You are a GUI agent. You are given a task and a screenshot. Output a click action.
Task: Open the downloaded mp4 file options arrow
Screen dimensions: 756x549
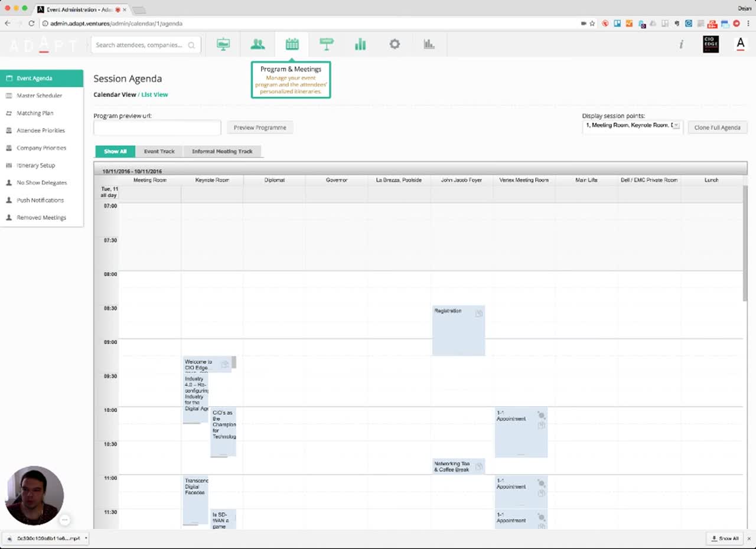tap(86, 538)
